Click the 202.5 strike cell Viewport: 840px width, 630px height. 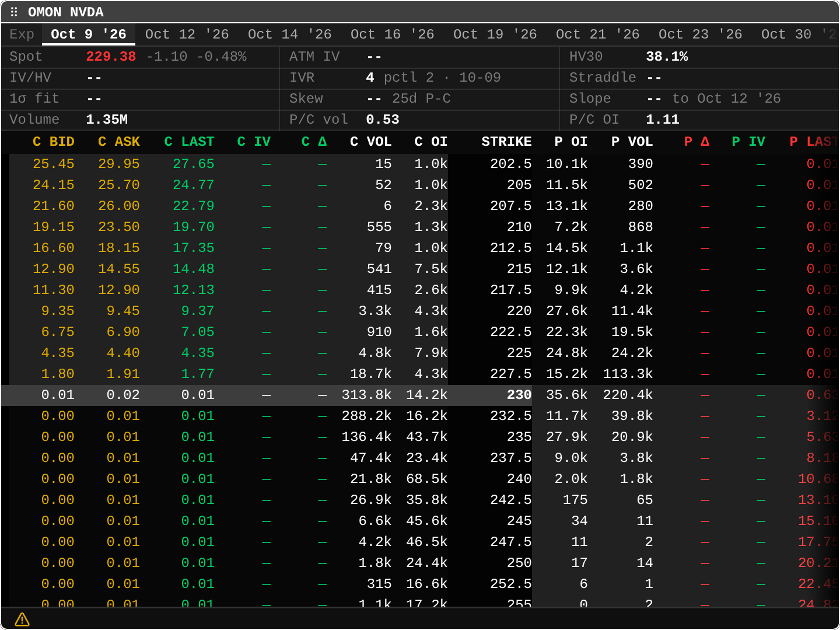coord(511,164)
